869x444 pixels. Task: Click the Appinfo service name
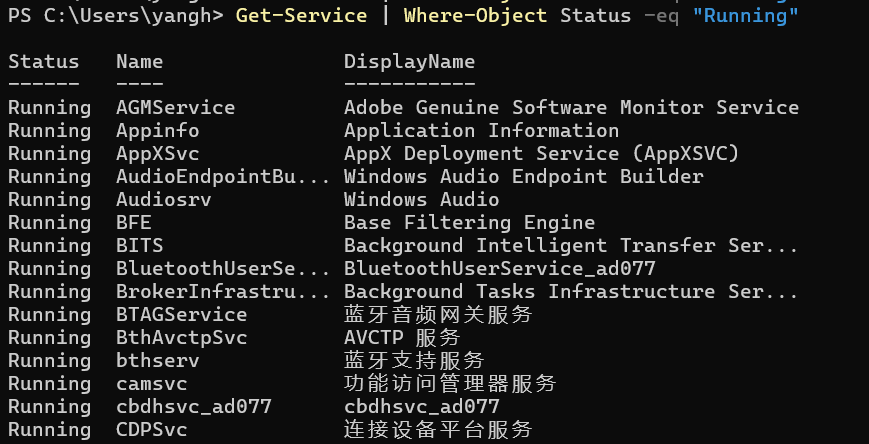click(157, 130)
